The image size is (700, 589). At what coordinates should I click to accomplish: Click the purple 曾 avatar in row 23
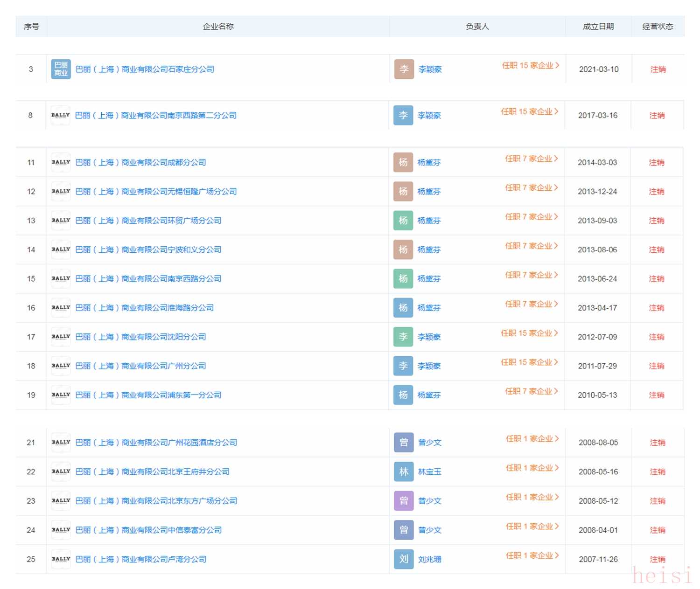[404, 501]
